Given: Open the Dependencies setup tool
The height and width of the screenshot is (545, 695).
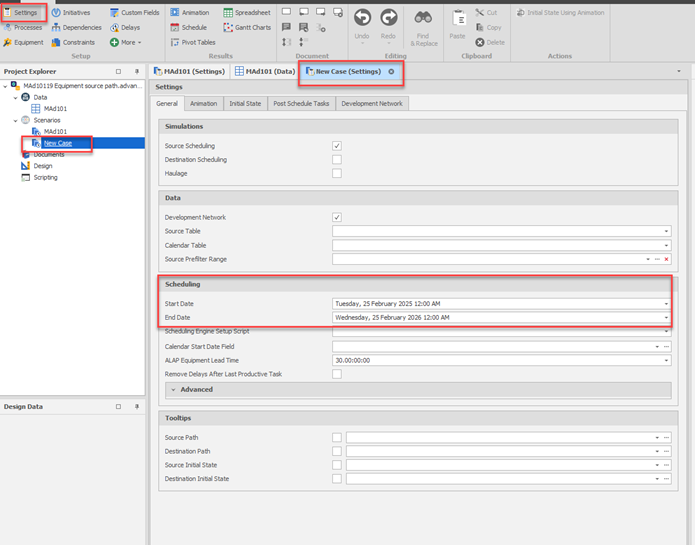Looking at the screenshot, I should [75, 27].
